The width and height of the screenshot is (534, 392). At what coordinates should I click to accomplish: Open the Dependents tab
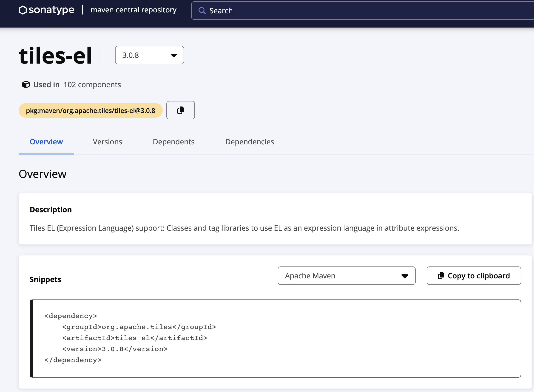[174, 142]
